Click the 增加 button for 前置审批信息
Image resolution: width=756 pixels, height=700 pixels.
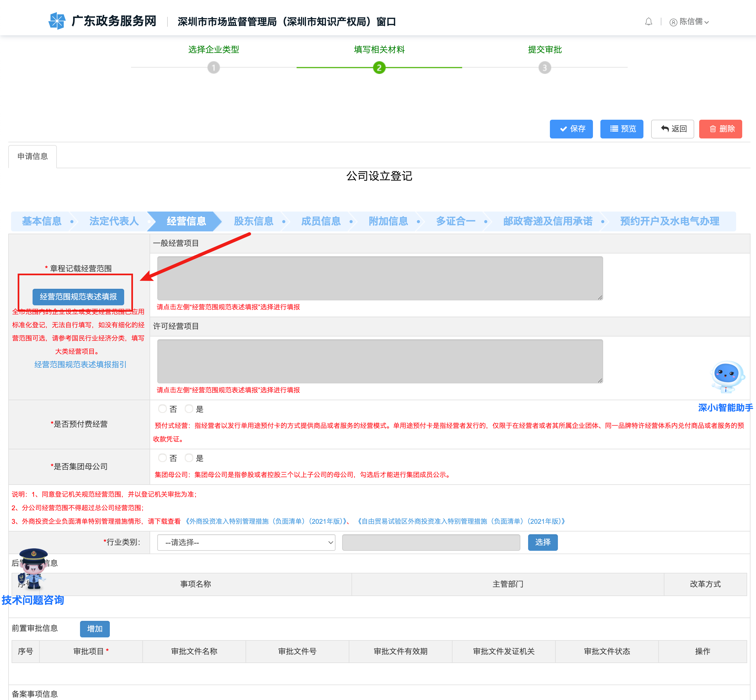(95, 629)
